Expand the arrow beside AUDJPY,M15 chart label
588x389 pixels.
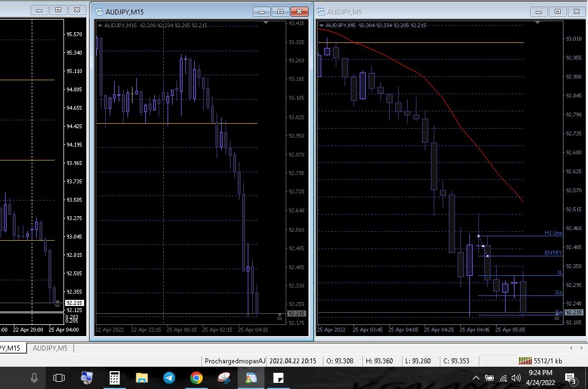[100, 26]
